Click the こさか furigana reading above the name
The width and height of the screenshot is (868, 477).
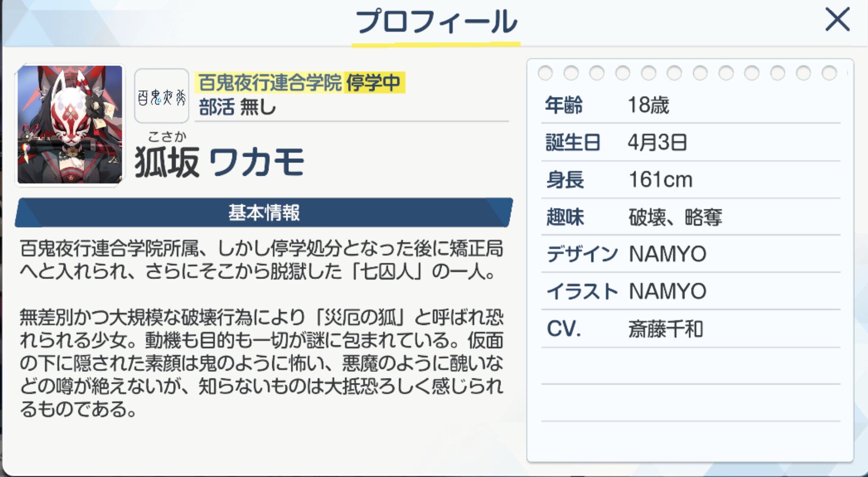tap(167, 137)
